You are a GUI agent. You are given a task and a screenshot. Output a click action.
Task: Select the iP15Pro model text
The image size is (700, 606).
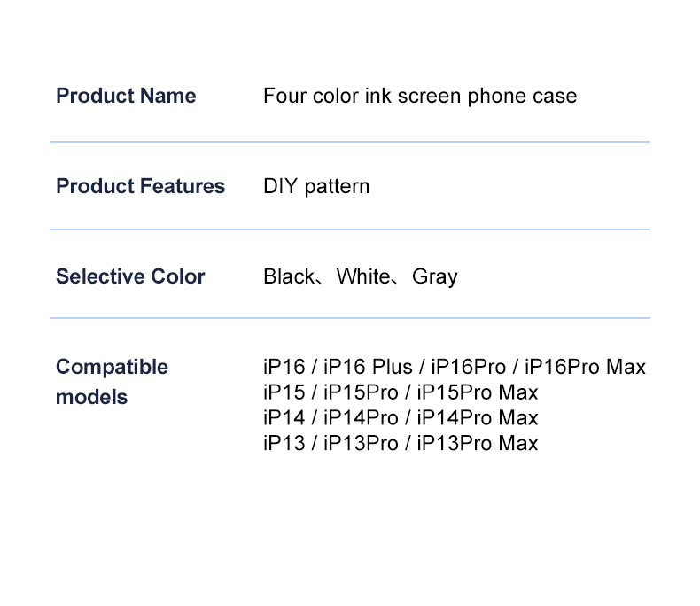pos(362,392)
